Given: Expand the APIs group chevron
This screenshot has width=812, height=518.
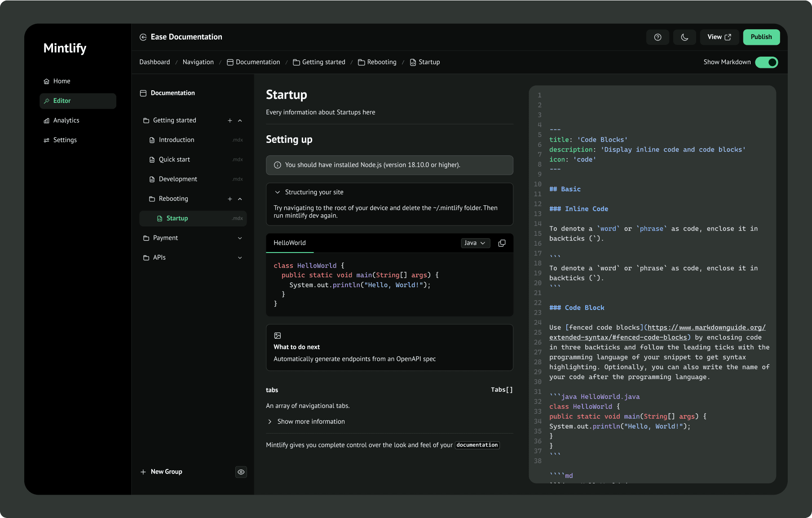Looking at the screenshot, I should point(240,258).
